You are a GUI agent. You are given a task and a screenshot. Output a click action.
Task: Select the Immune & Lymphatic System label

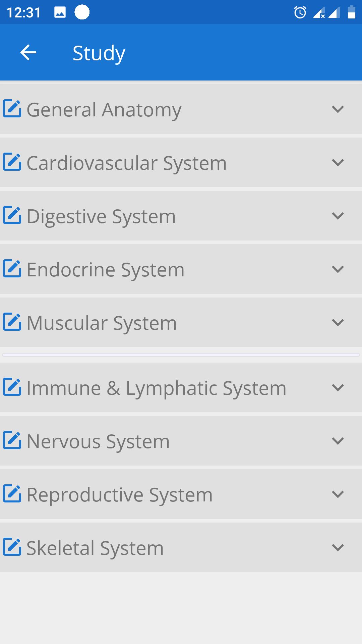point(157,388)
